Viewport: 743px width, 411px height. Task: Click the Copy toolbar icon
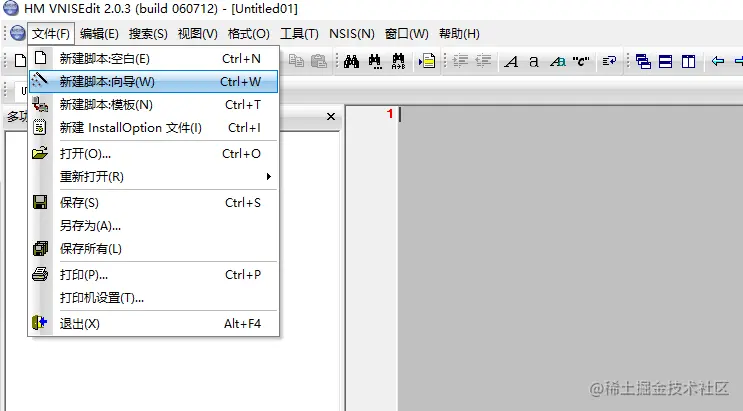click(x=296, y=61)
